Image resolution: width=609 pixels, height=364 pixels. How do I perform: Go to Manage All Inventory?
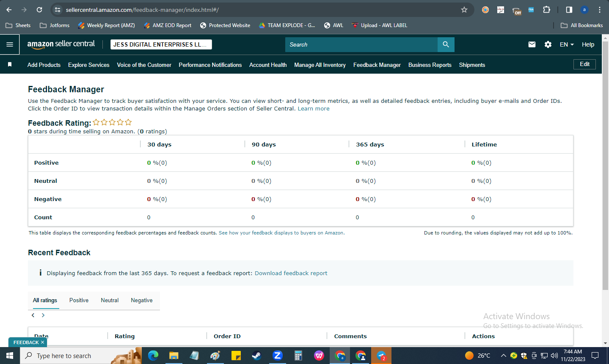click(x=320, y=65)
